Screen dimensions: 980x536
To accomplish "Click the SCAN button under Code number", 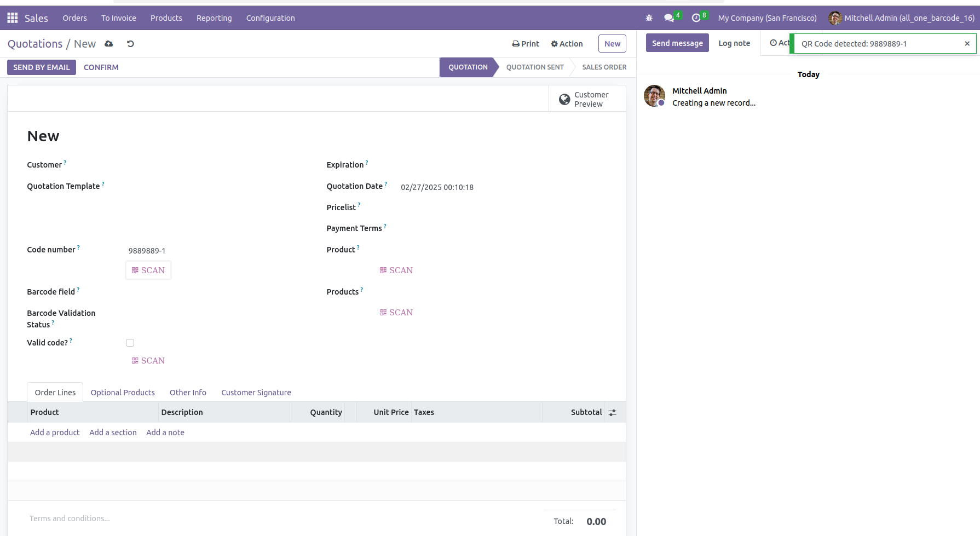I will (x=148, y=270).
